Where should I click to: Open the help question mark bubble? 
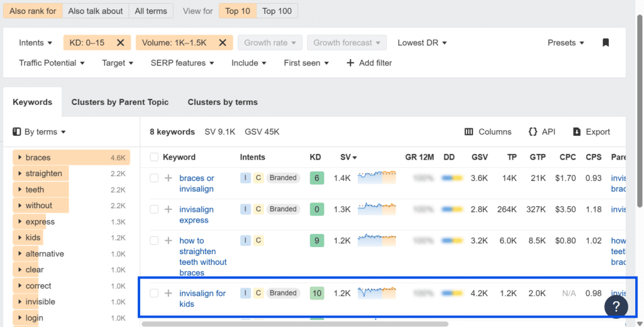[616, 306]
